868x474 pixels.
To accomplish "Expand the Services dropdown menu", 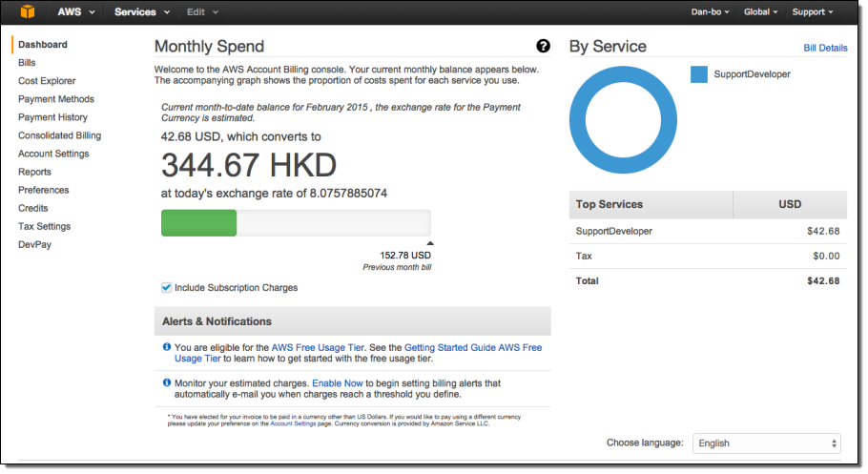I will pos(142,11).
